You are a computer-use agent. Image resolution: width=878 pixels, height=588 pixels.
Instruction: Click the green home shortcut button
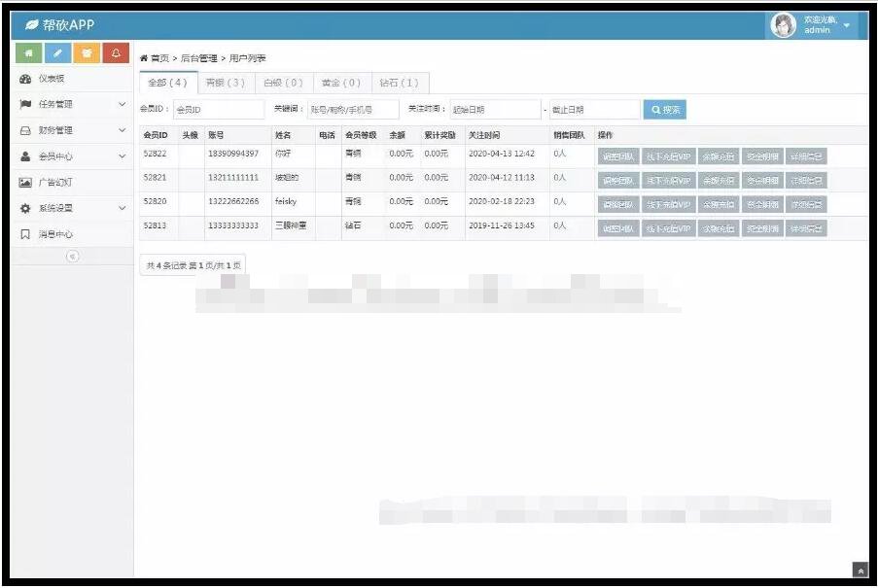tap(28, 53)
